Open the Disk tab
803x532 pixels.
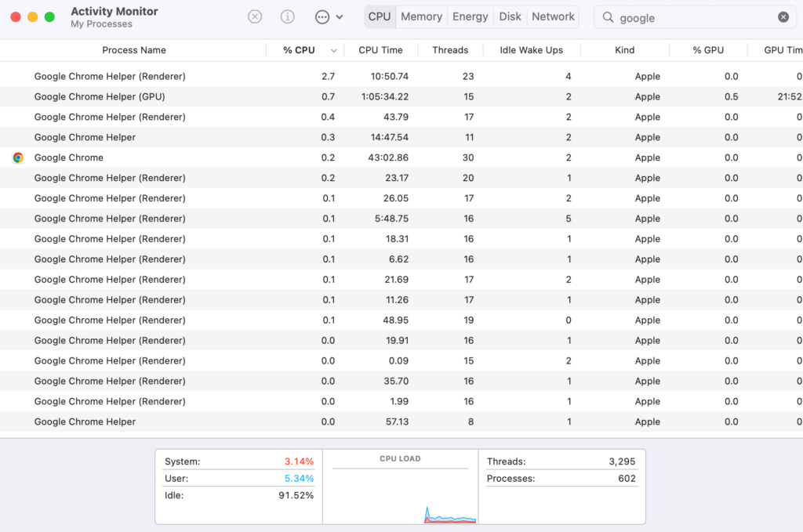[x=510, y=16]
